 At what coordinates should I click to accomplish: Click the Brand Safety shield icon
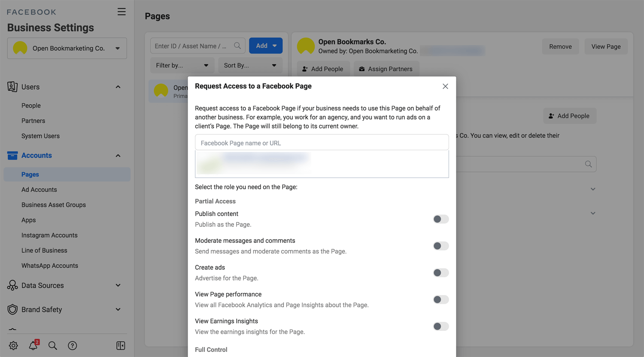tap(12, 309)
